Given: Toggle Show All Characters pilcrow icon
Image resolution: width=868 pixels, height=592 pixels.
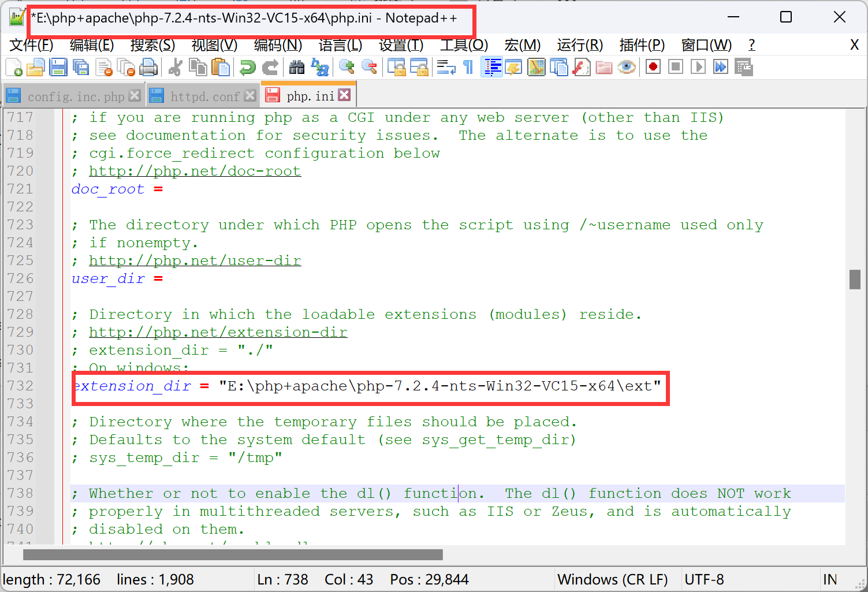Looking at the screenshot, I should click(468, 68).
